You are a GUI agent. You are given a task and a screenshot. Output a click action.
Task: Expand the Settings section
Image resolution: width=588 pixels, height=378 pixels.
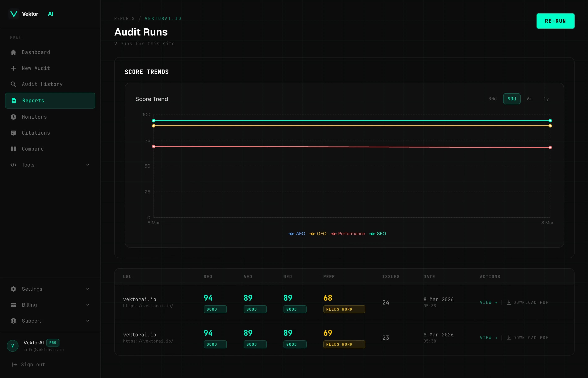click(x=88, y=289)
